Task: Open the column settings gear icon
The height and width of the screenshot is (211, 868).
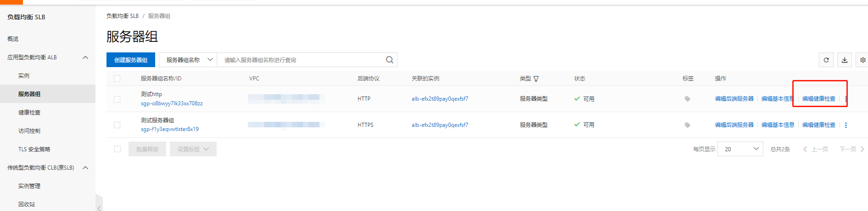Action: [862, 60]
